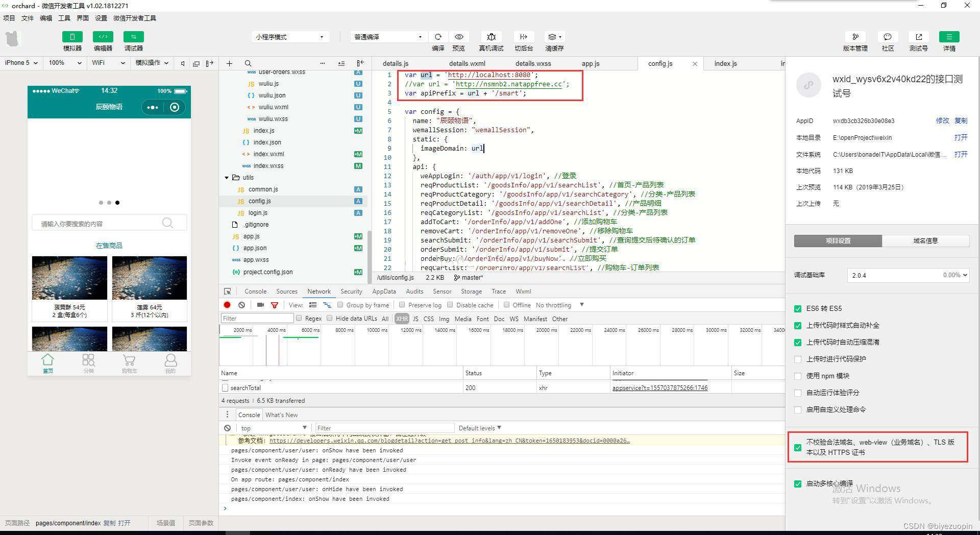Close the config.js editor tab

click(695, 64)
